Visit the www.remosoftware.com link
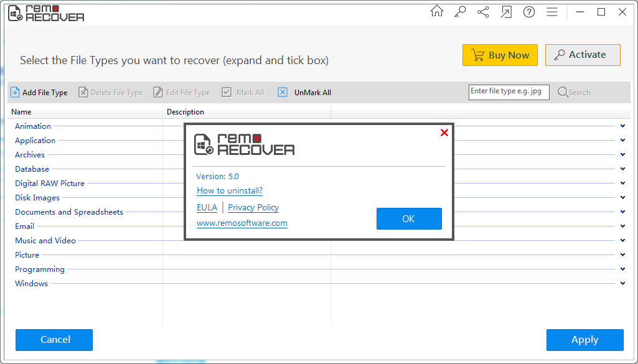The width and height of the screenshot is (638, 364). [x=242, y=223]
